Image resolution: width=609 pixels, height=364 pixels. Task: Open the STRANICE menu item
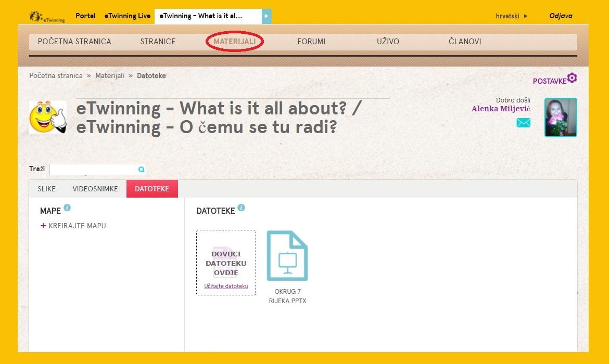tap(158, 42)
